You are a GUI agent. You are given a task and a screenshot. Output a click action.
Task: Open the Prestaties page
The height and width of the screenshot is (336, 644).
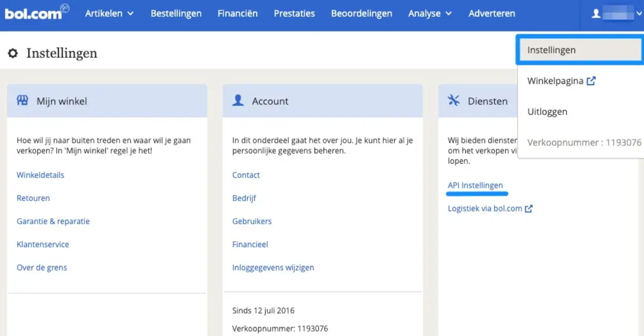pyautogui.click(x=294, y=13)
